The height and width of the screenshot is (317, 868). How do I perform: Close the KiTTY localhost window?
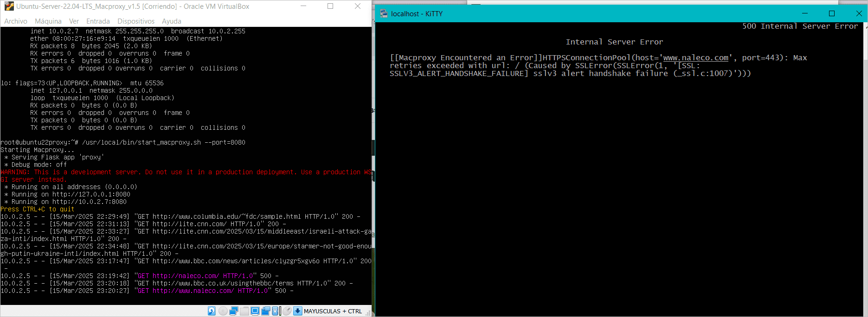(859, 13)
